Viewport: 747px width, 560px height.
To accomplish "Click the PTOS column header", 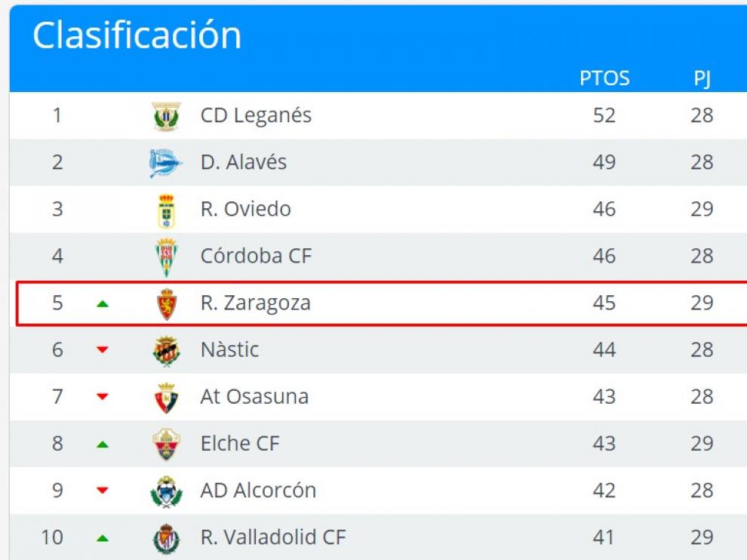I will click(604, 78).
